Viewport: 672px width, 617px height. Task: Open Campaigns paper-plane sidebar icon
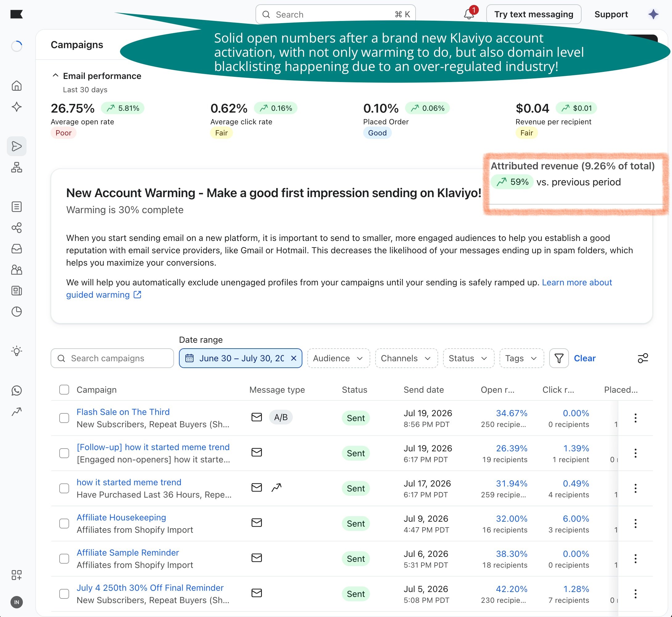(x=16, y=146)
